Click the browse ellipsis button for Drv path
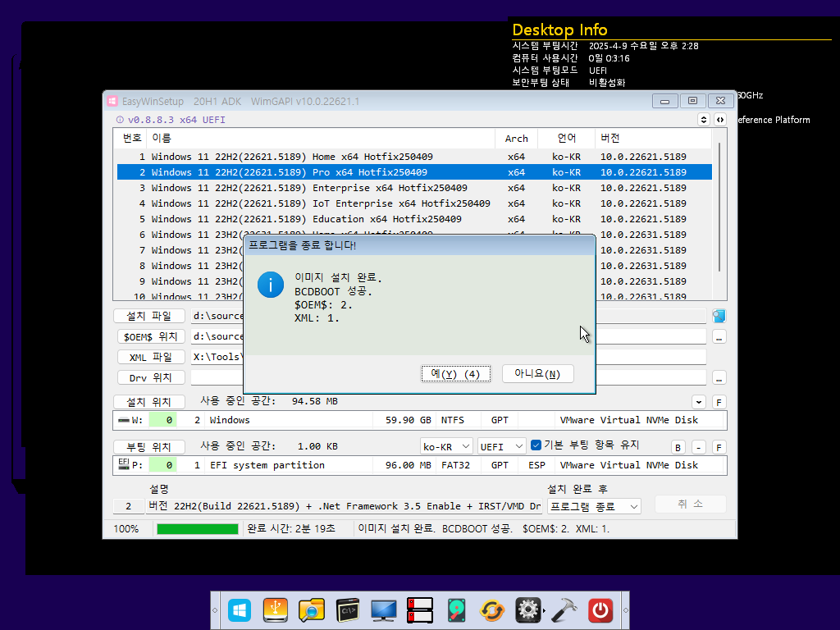This screenshot has height=630, width=840. coord(719,378)
